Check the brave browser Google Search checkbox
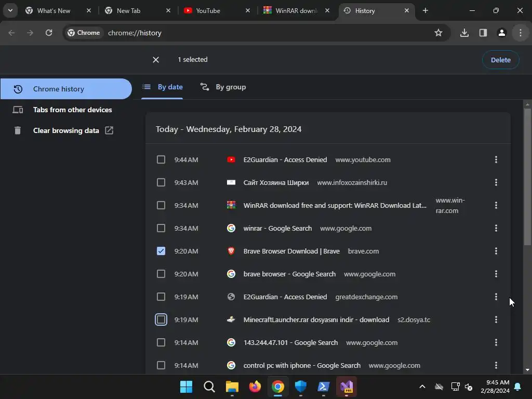This screenshot has height=399, width=532. click(x=161, y=274)
